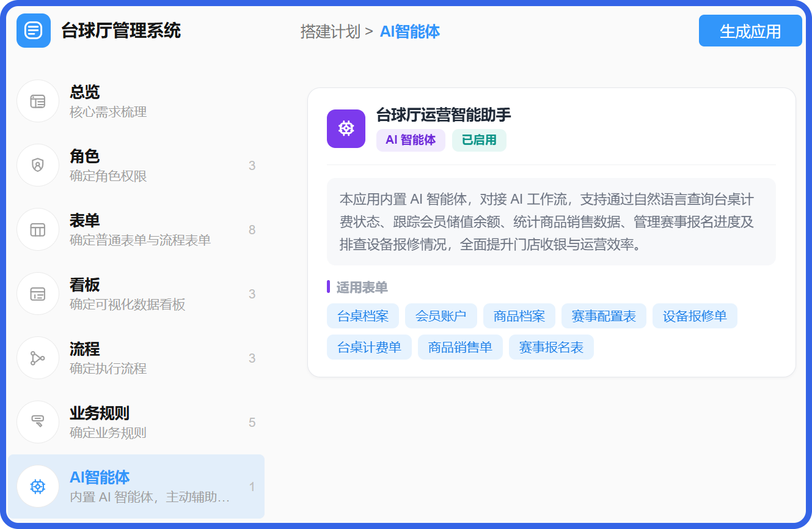Click the 确定执行流程 subtitle
The height and width of the screenshot is (529, 812).
[108, 369]
